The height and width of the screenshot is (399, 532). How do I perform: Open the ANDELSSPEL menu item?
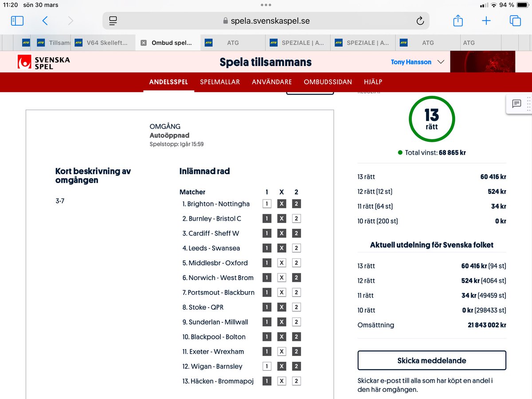pos(168,82)
